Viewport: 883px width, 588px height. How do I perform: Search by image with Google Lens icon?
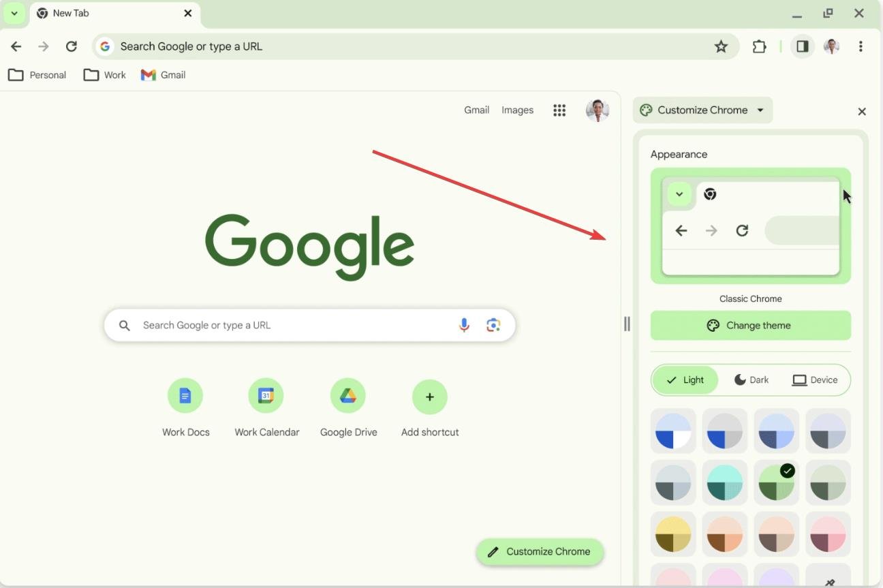point(493,325)
